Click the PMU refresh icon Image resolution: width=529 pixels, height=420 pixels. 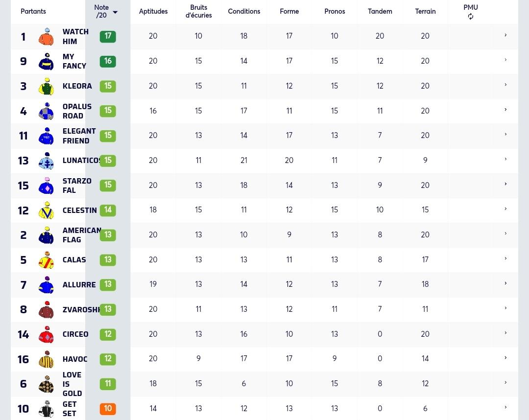pos(470,17)
